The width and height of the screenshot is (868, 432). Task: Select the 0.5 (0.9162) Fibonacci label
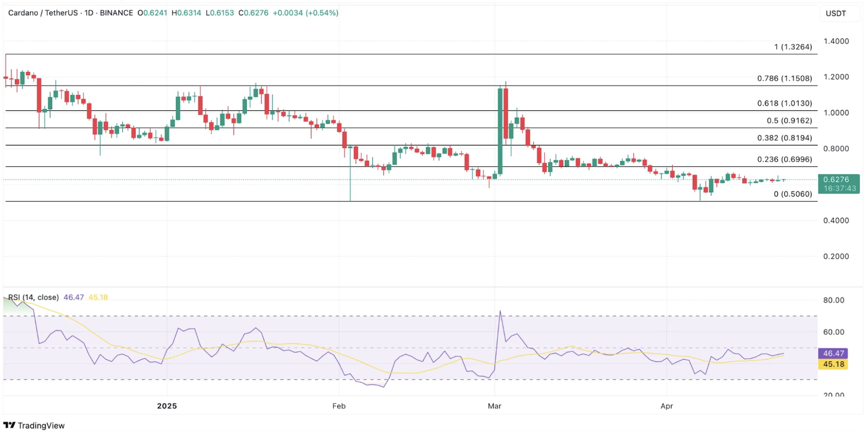coord(789,120)
